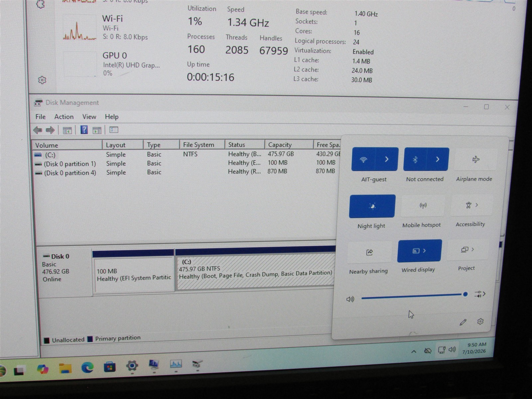
Task: Enable Airplane mode
Action: click(475, 160)
